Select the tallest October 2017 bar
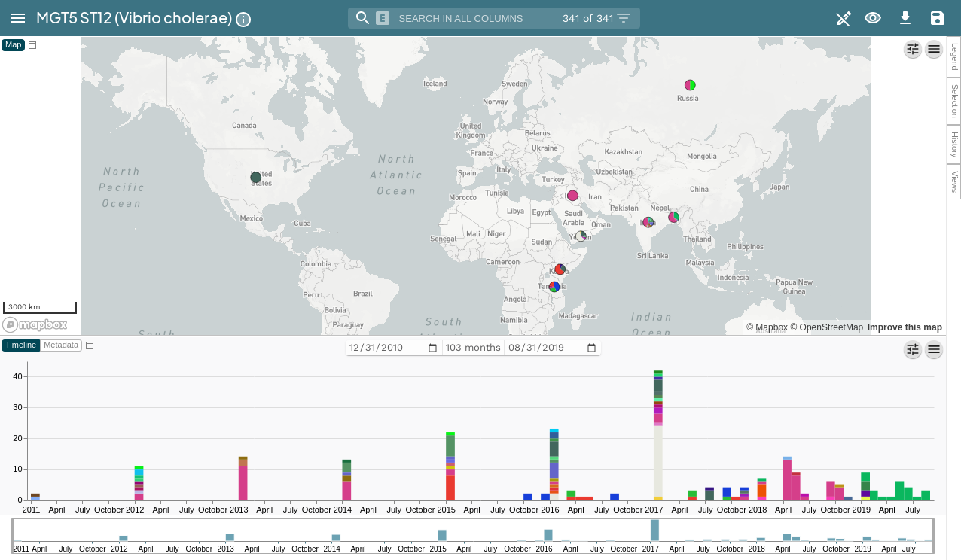This screenshot has width=961, height=560. pyautogui.click(x=658, y=435)
